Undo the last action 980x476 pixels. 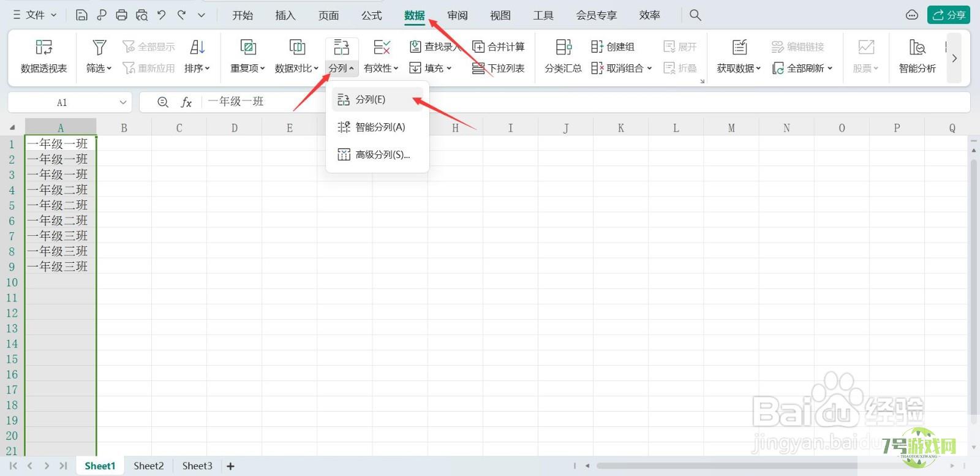tap(161, 15)
